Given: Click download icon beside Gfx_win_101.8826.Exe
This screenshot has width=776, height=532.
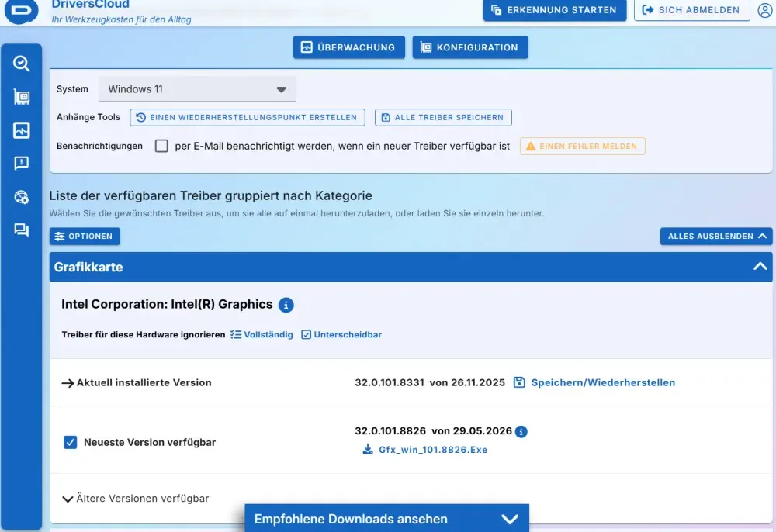Looking at the screenshot, I should click(368, 450).
